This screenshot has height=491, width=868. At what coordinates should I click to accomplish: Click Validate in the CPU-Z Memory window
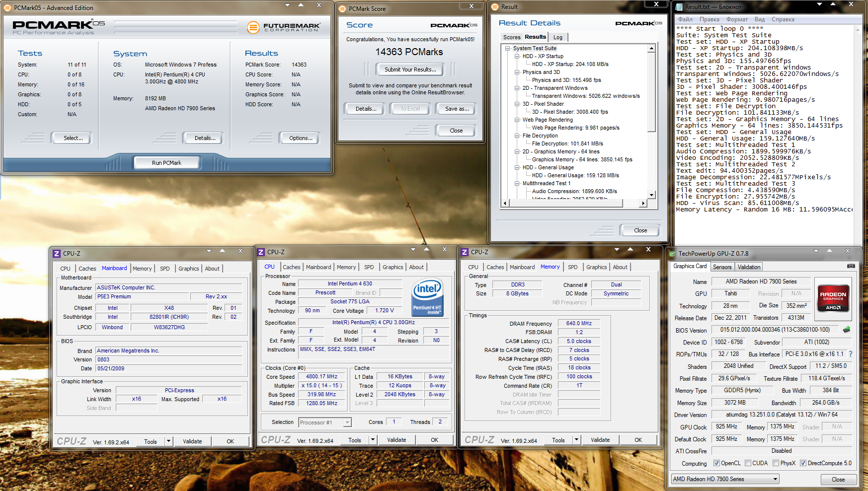click(600, 440)
